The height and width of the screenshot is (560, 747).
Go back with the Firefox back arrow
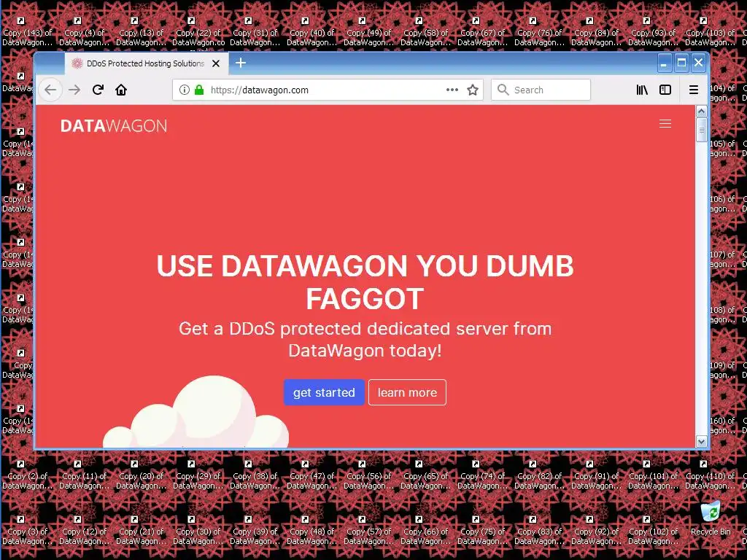click(x=50, y=90)
